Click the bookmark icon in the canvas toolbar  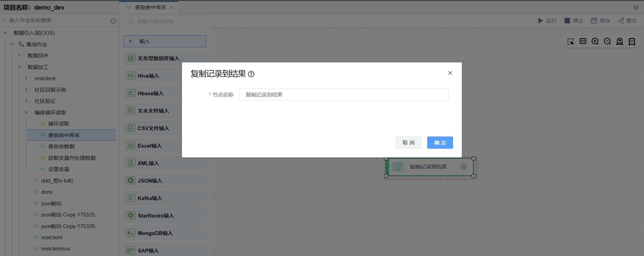632,41
